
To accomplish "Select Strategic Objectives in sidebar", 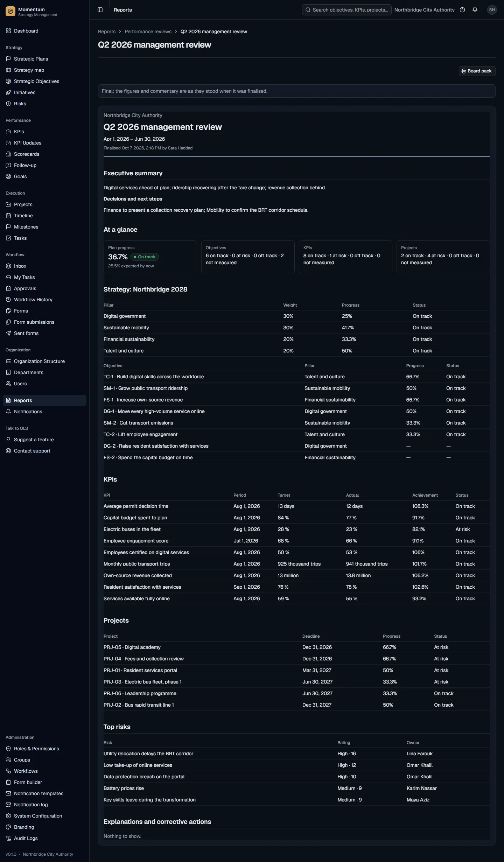I will pos(44,81).
